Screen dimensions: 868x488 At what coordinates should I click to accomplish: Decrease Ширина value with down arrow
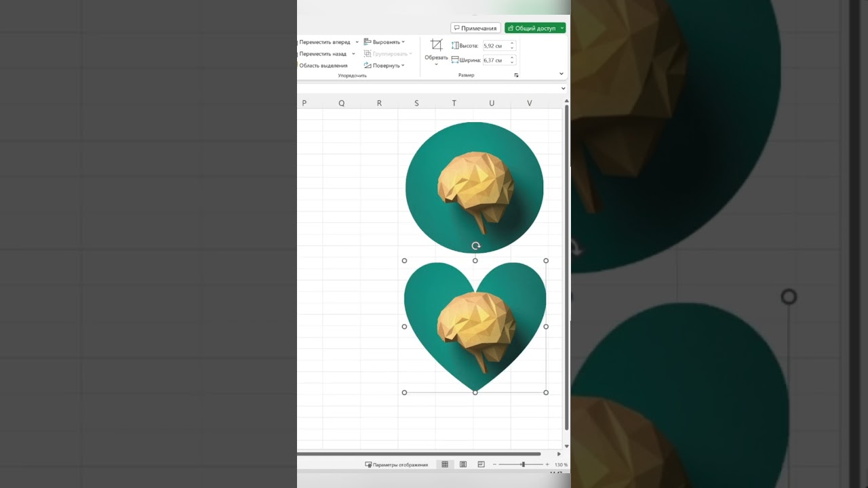click(x=512, y=63)
